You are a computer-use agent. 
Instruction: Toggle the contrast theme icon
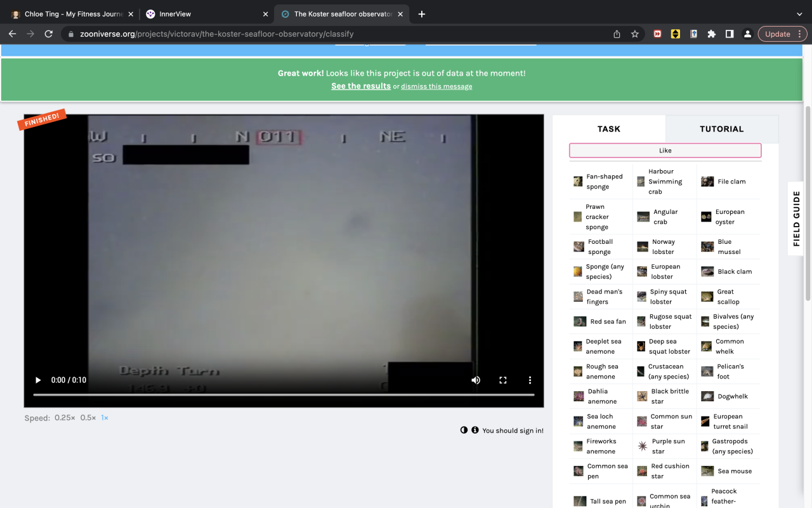pyautogui.click(x=464, y=430)
